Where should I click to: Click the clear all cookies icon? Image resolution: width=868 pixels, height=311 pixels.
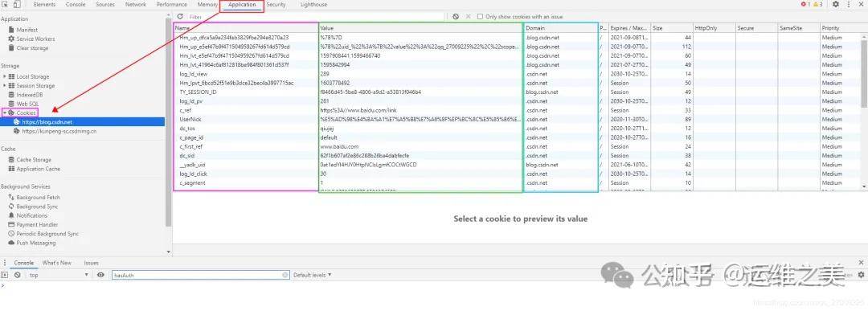click(456, 17)
